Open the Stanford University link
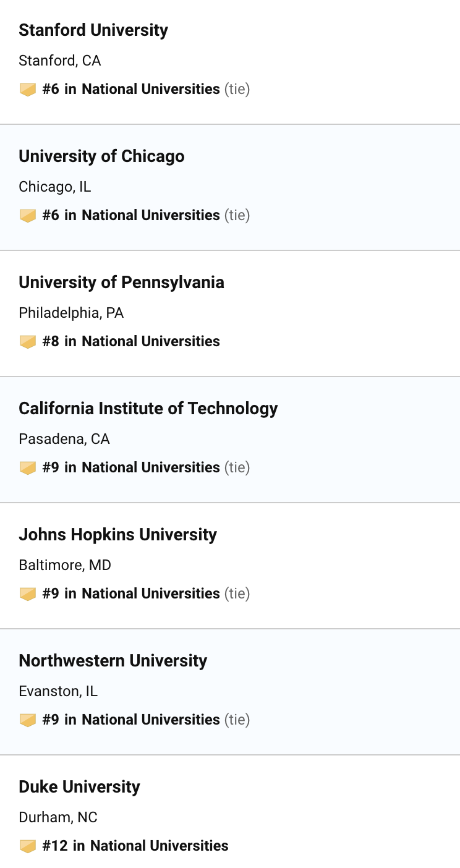The height and width of the screenshot is (868, 460). tap(93, 30)
